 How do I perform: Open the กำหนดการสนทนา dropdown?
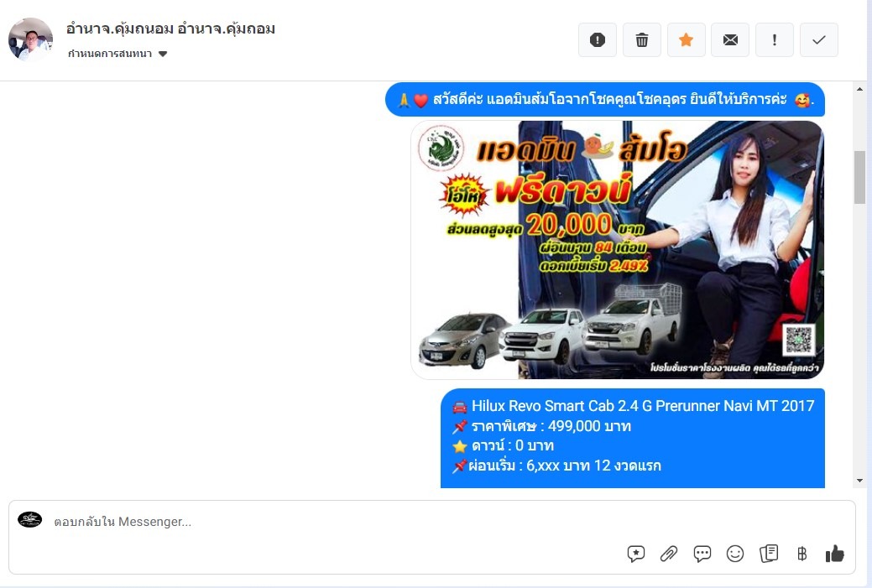pyautogui.click(x=117, y=54)
